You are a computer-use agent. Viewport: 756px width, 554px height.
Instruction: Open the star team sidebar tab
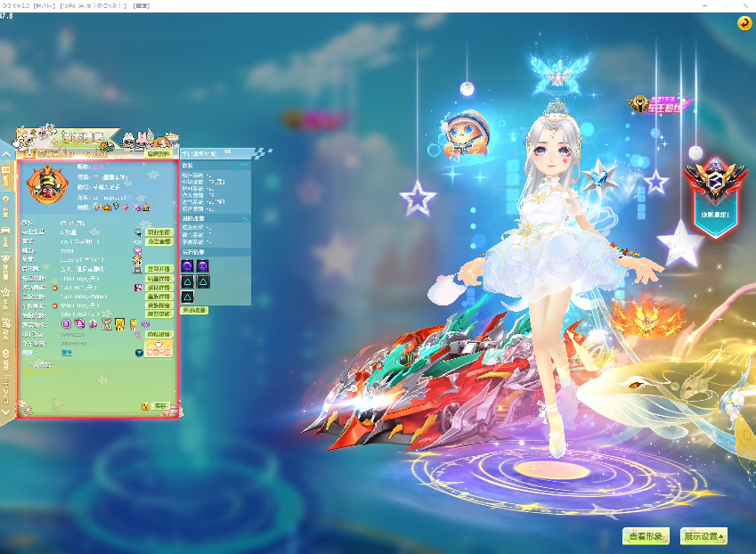coord(5,297)
